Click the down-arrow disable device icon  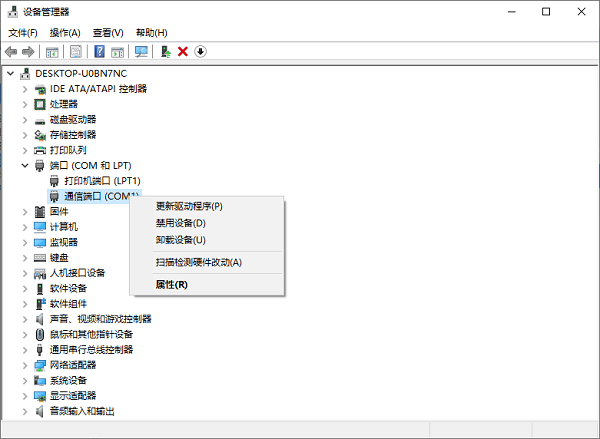(x=200, y=51)
